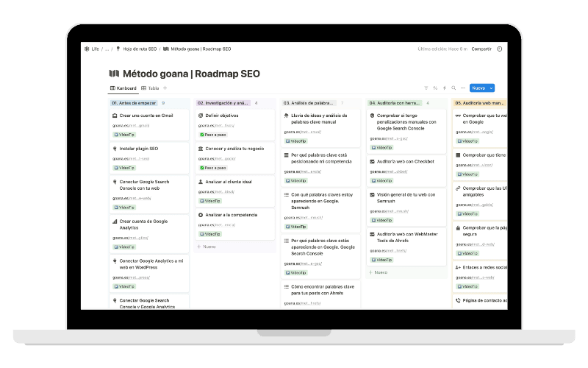Click icon of Comprobar si tengo penalizaciones card
The height and width of the screenshot is (368, 588).
click(372, 116)
